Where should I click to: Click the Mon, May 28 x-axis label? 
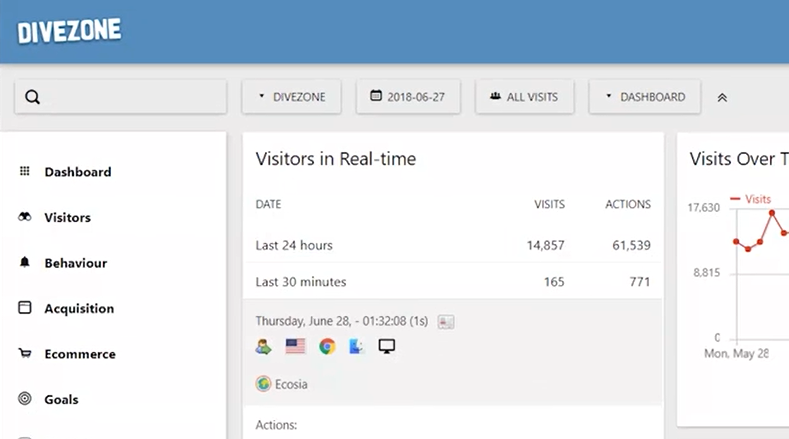point(737,353)
